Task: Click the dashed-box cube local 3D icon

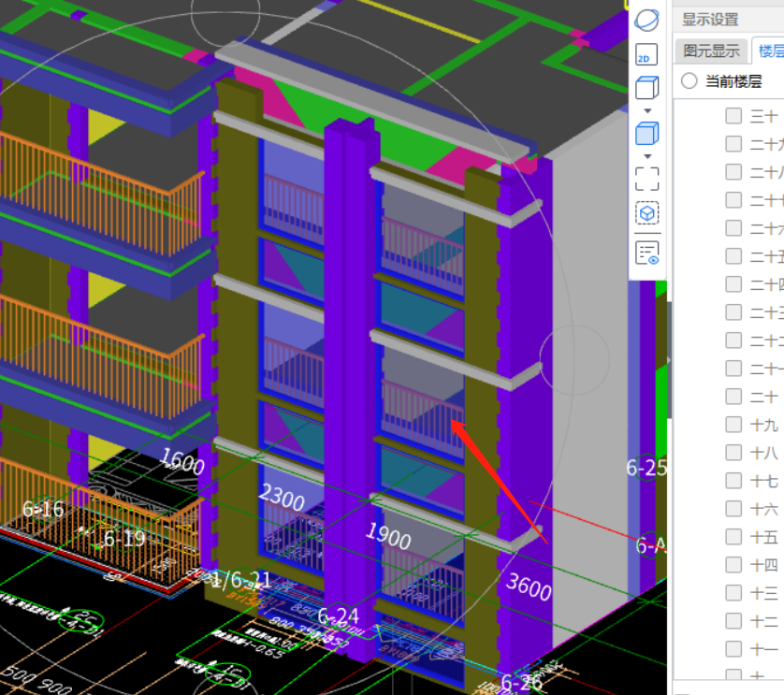Action: pyautogui.click(x=647, y=213)
